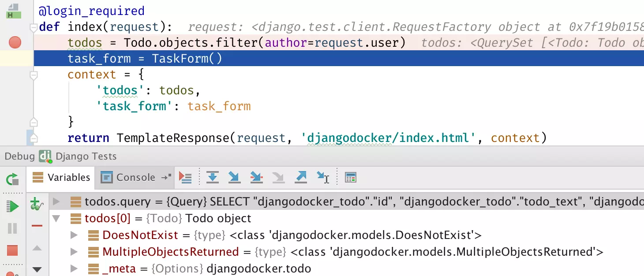The width and height of the screenshot is (644, 276).
Task: Click the Rerun Django Tests icon
Action: point(12,179)
